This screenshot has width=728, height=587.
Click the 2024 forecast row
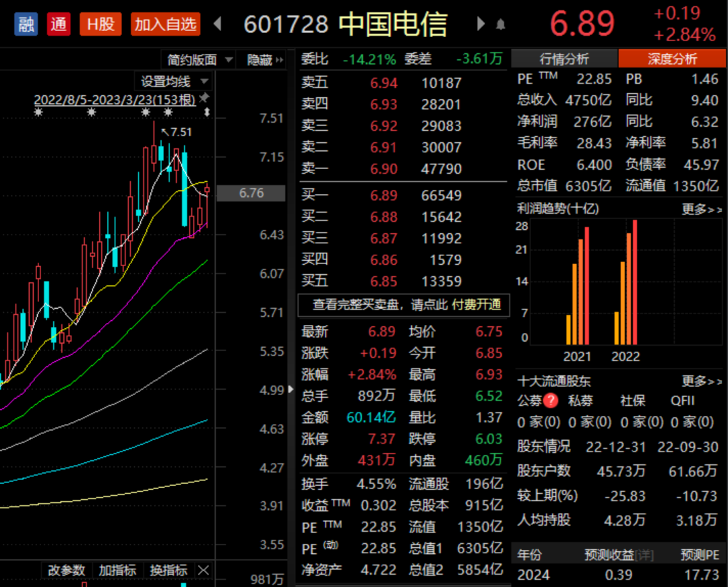tap(618, 575)
